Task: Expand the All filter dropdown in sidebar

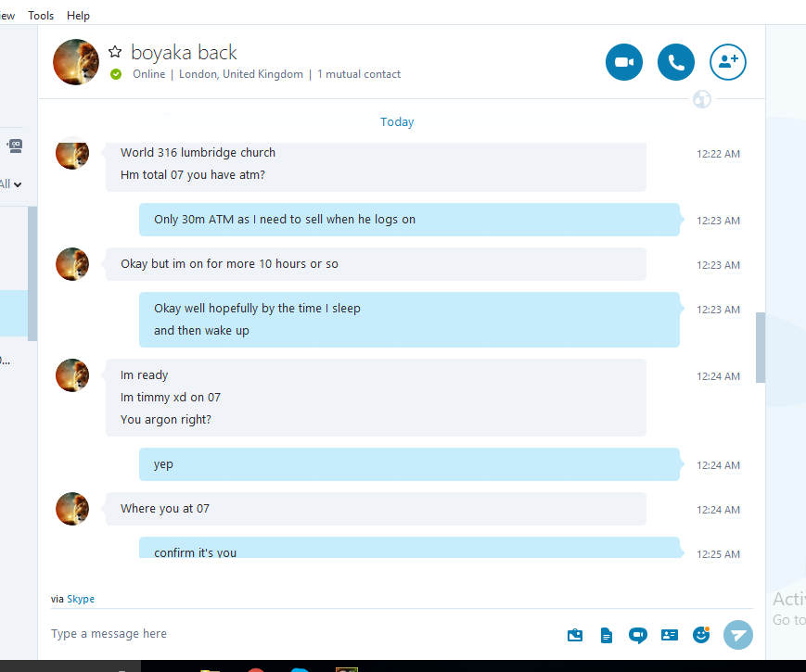Action: [x=11, y=184]
